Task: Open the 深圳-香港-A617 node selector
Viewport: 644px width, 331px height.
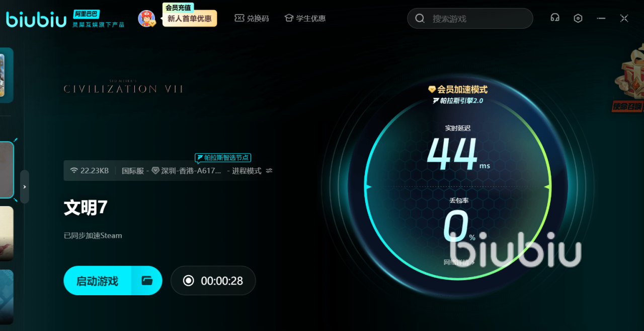Action: tap(190, 171)
